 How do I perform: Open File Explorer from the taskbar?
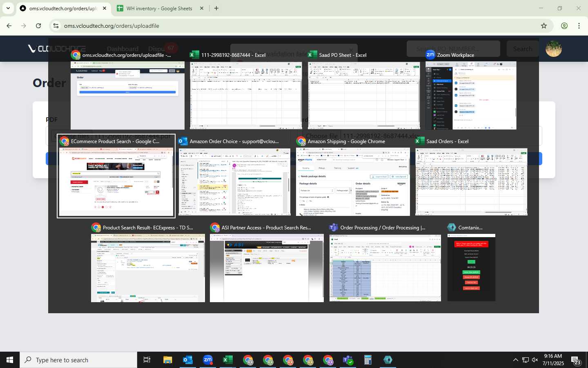168,360
